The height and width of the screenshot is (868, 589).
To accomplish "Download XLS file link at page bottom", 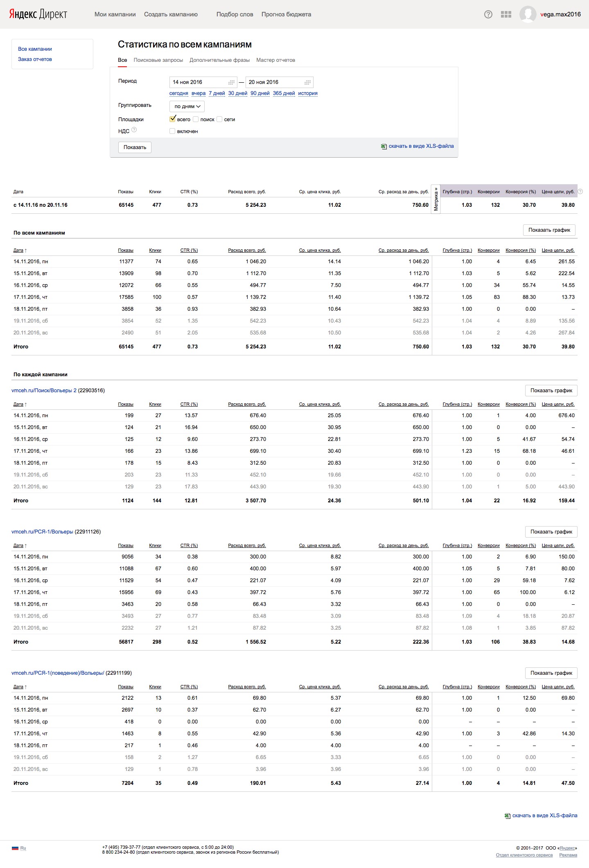I will pos(545,816).
